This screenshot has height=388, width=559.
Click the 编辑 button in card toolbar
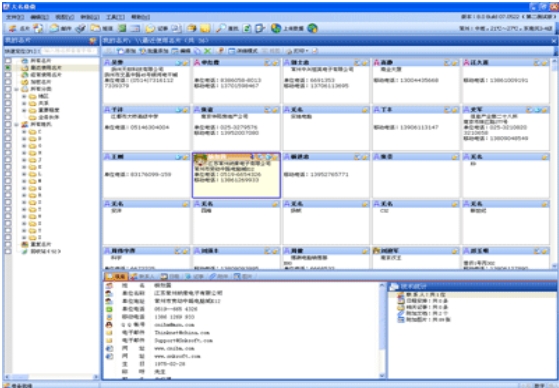[x=181, y=51]
